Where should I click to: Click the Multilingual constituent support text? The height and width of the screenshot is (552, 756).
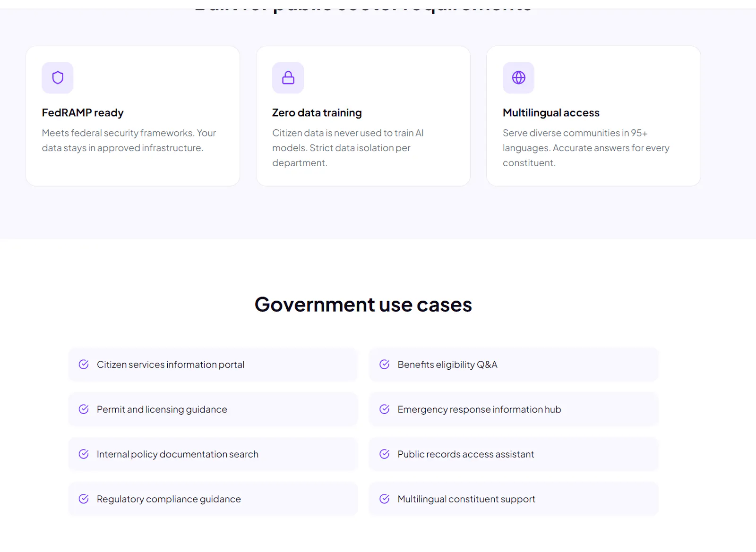466,499
